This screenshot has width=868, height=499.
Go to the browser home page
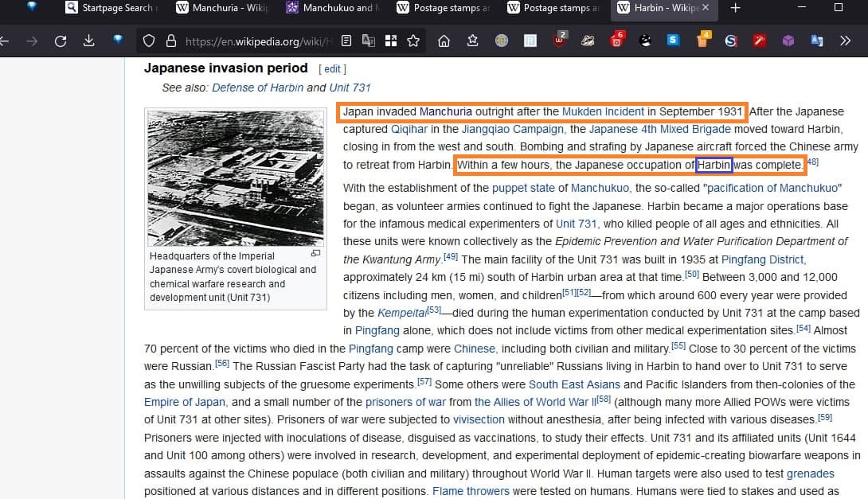point(444,41)
